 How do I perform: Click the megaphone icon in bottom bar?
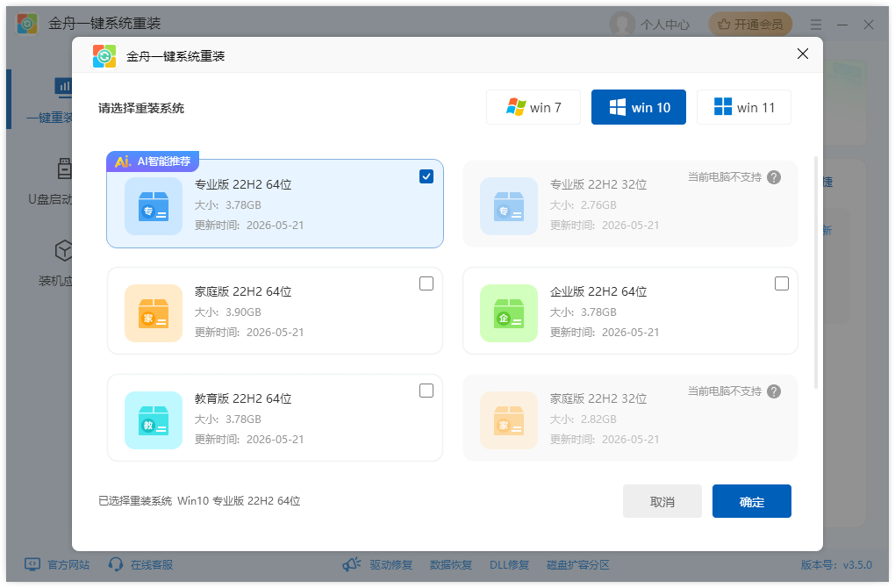tap(352, 564)
